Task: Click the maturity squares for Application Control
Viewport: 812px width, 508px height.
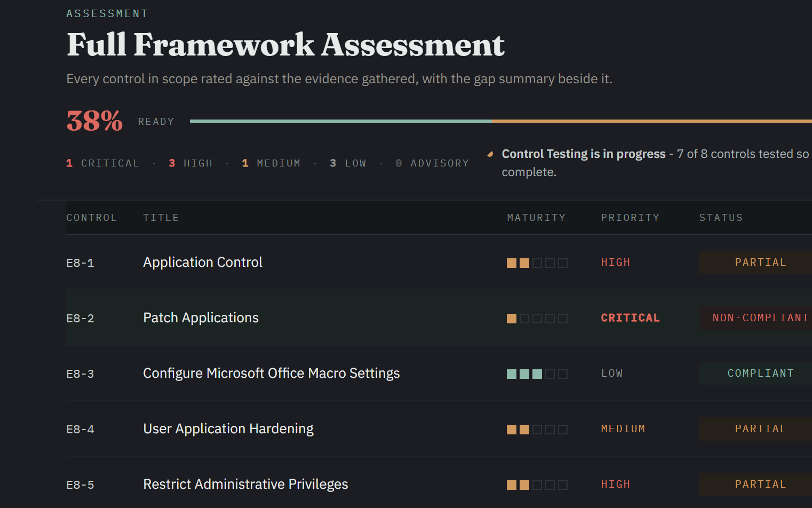Action: click(537, 263)
